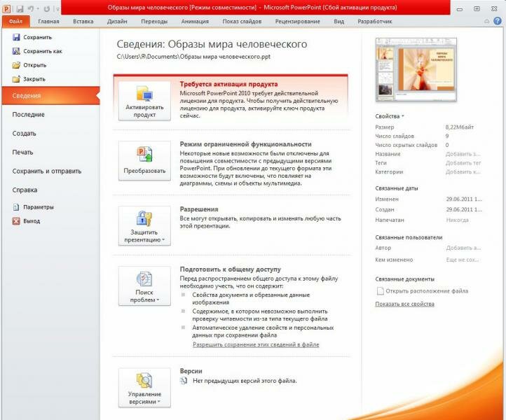This screenshot has width=506, height=420.
Task: Switch to the Переходы tab
Action: (x=154, y=22)
